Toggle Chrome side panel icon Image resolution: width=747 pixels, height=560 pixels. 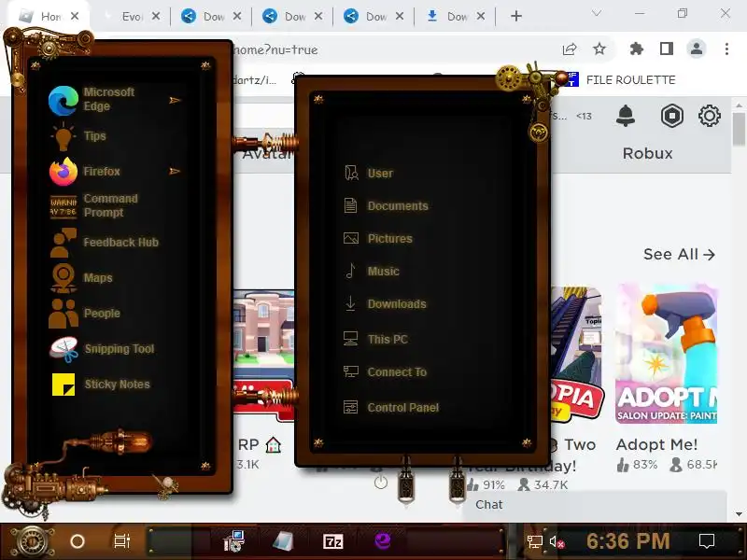coord(667,49)
